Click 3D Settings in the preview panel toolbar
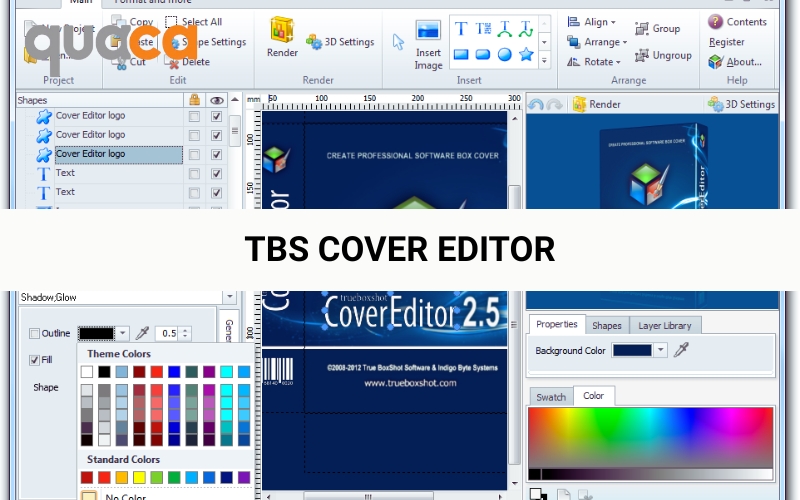Viewport: 800px width, 500px height. [x=741, y=104]
